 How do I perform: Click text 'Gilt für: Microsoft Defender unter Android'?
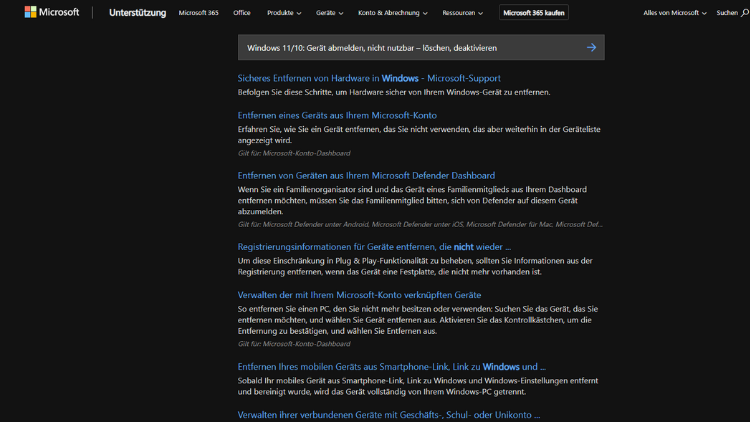[303, 224]
